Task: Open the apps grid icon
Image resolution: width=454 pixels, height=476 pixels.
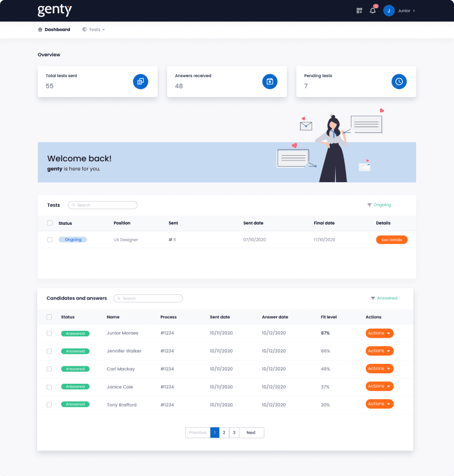Action: pyautogui.click(x=359, y=10)
